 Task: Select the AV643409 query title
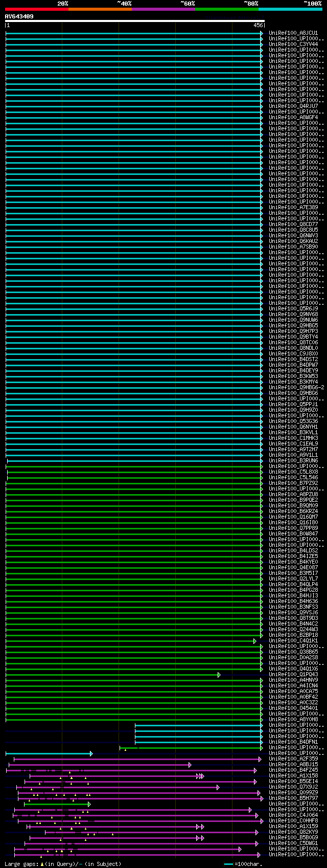click(19, 16)
